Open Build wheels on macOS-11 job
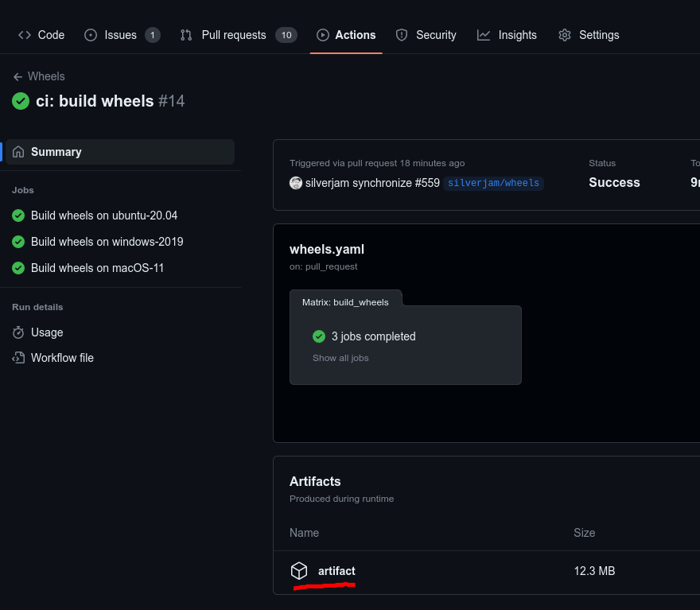700x610 pixels. tap(97, 268)
